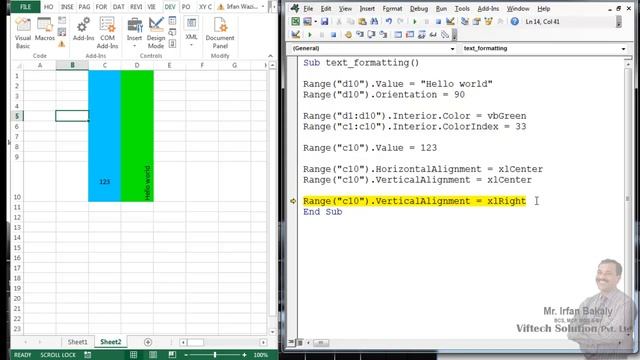Image resolution: width=640 pixels, height=360 pixels.
Task: Open the FILE tab in Excel
Action: (x=25, y=7)
